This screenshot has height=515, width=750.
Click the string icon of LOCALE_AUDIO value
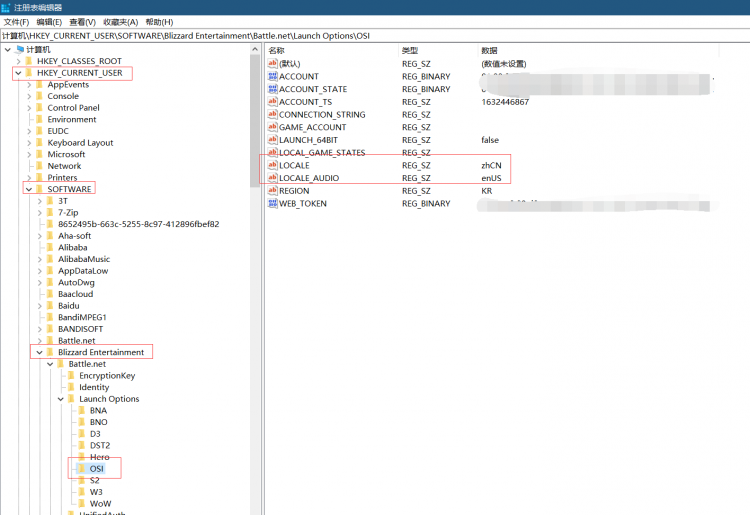point(273,178)
